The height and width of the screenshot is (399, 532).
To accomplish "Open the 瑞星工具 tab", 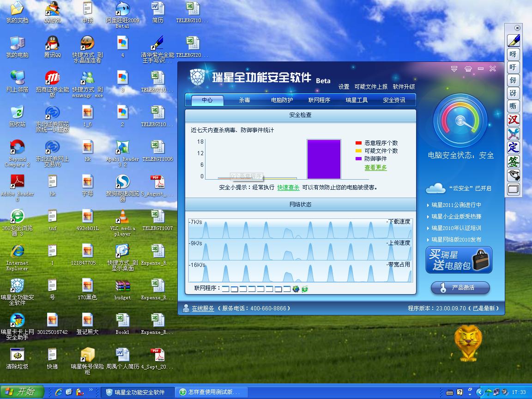I will click(357, 100).
